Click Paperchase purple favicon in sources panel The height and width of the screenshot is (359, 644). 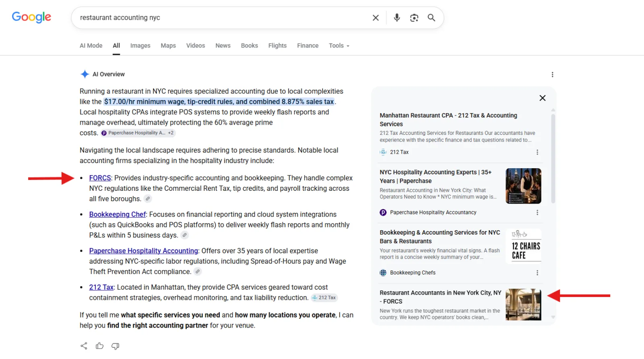tap(383, 213)
